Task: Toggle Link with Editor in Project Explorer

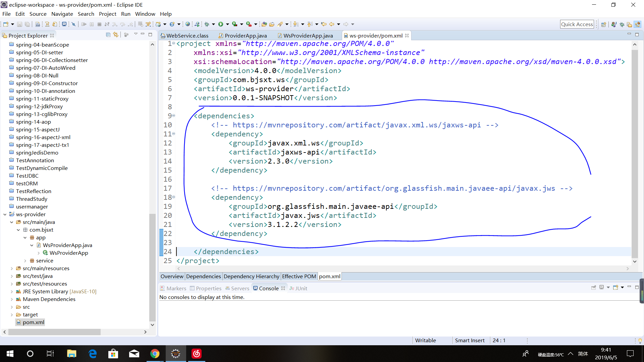Action: [116, 35]
